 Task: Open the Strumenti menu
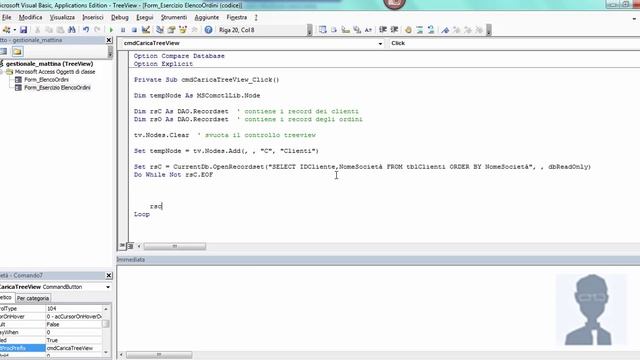(x=174, y=18)
